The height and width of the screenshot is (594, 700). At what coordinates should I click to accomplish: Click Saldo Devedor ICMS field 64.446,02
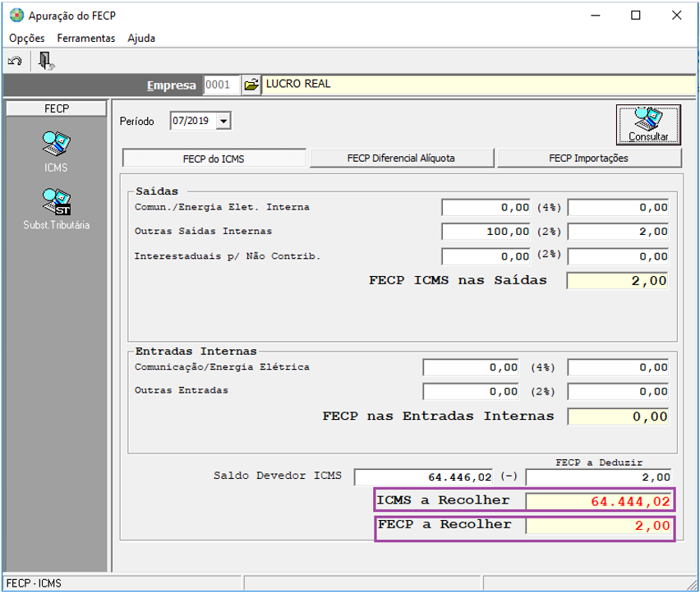point(423,477)
